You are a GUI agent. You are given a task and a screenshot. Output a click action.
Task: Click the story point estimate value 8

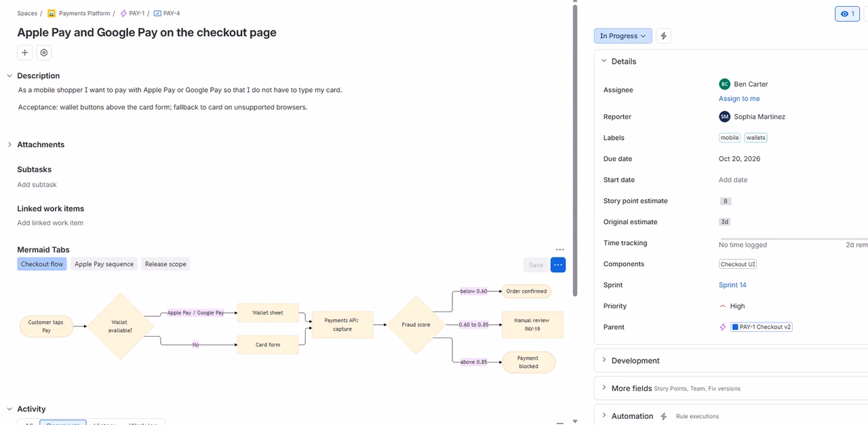point(726,201)
